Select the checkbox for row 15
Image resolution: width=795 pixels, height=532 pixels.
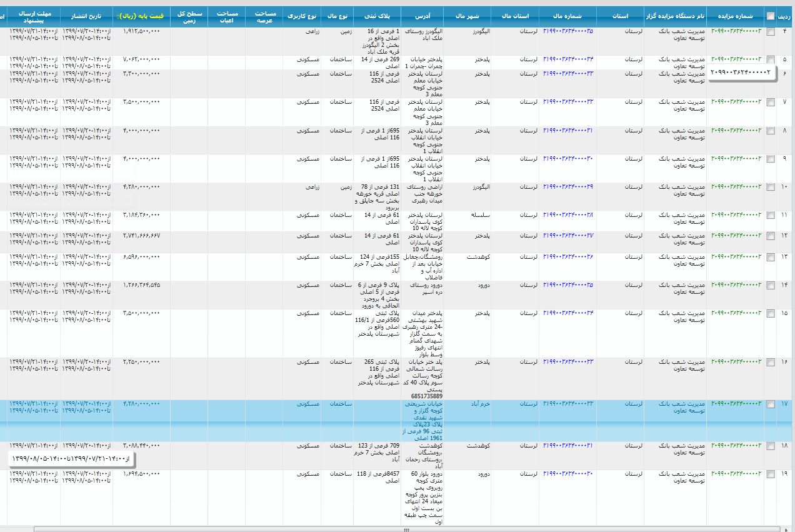coord(770,313)
